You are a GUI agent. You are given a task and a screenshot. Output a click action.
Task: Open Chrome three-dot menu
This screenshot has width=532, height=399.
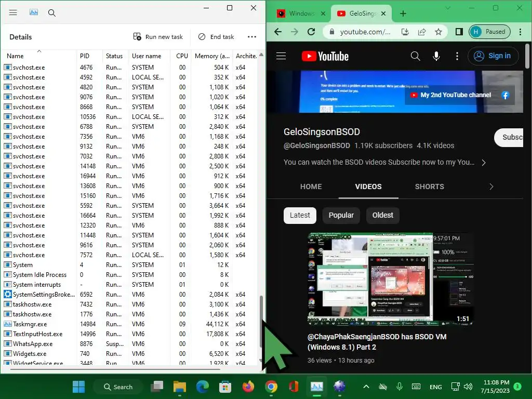520,32
